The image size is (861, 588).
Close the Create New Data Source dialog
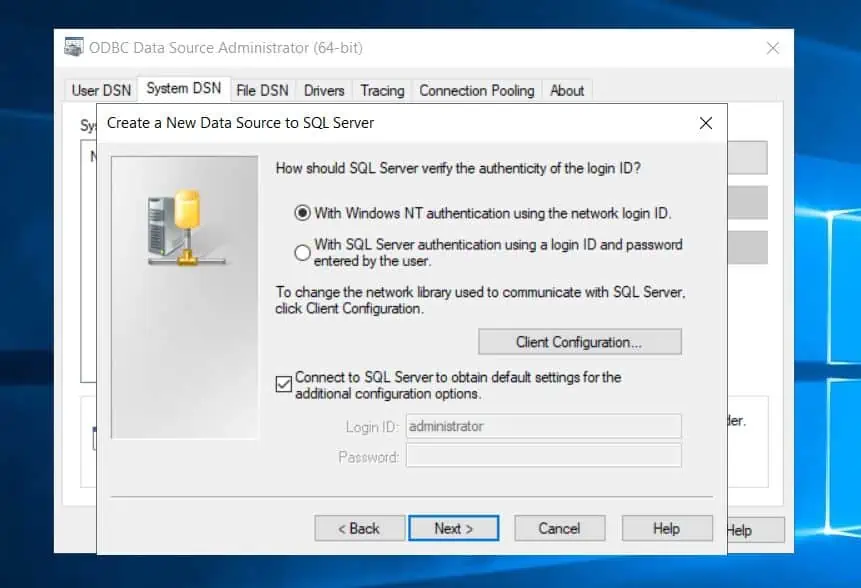[x=706, y=123]
